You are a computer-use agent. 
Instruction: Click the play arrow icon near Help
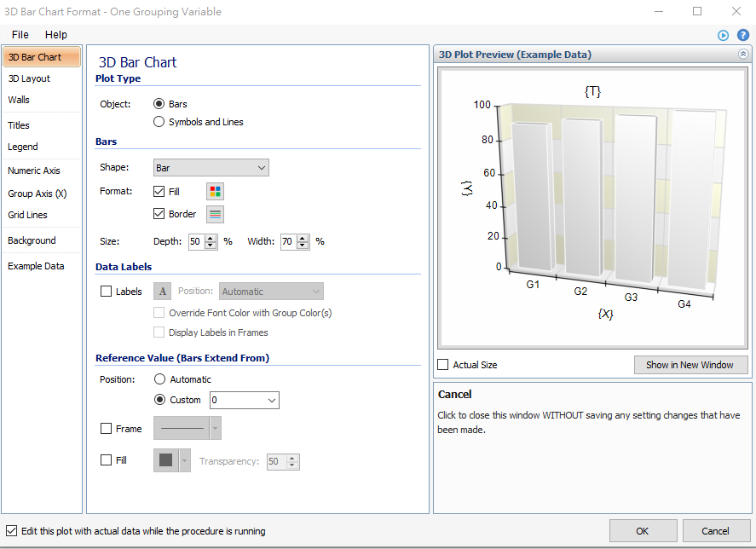724,35
